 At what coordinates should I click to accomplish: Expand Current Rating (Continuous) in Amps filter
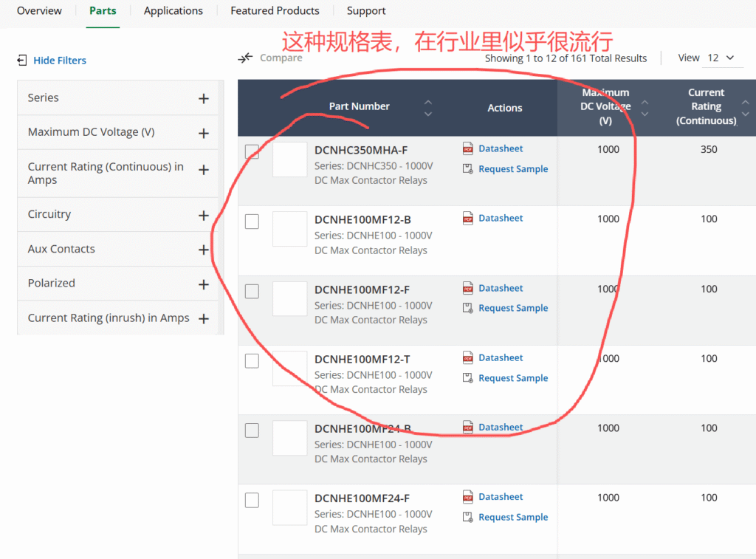pos(204,170)
